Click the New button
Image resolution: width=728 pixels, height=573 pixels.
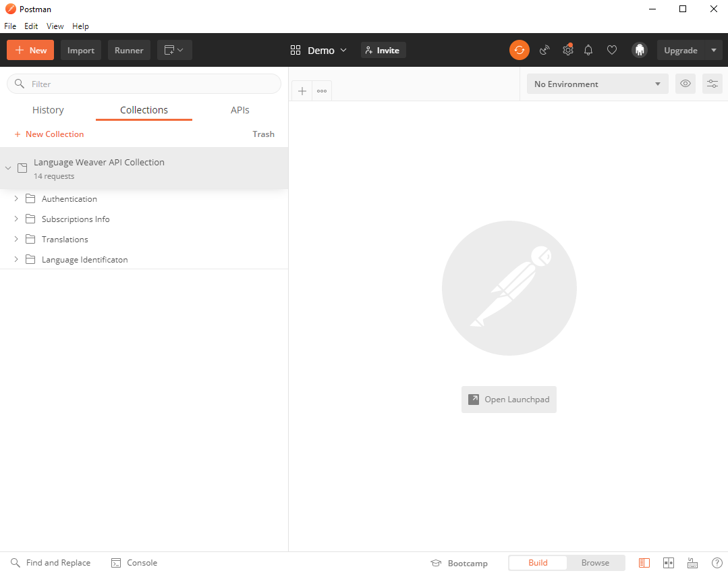point(30,50)
